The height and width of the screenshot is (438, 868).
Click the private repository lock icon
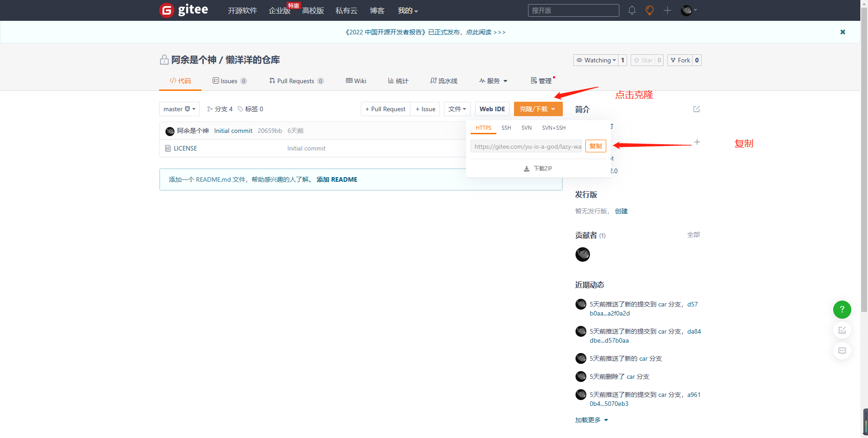[164, 60]
